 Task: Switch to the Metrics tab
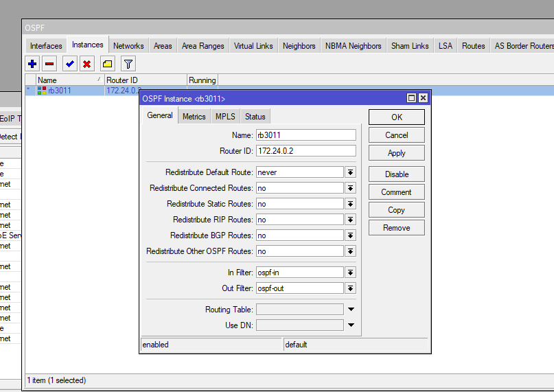tap(194, 117)
